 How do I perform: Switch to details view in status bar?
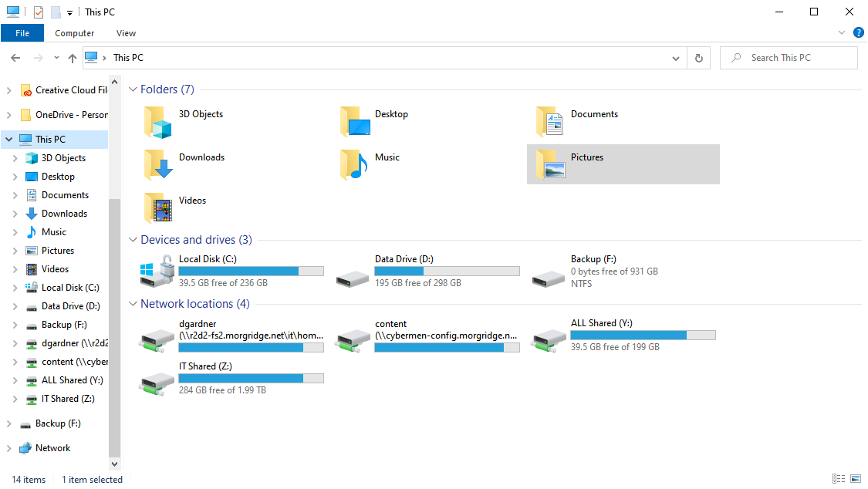pos(839,479)
